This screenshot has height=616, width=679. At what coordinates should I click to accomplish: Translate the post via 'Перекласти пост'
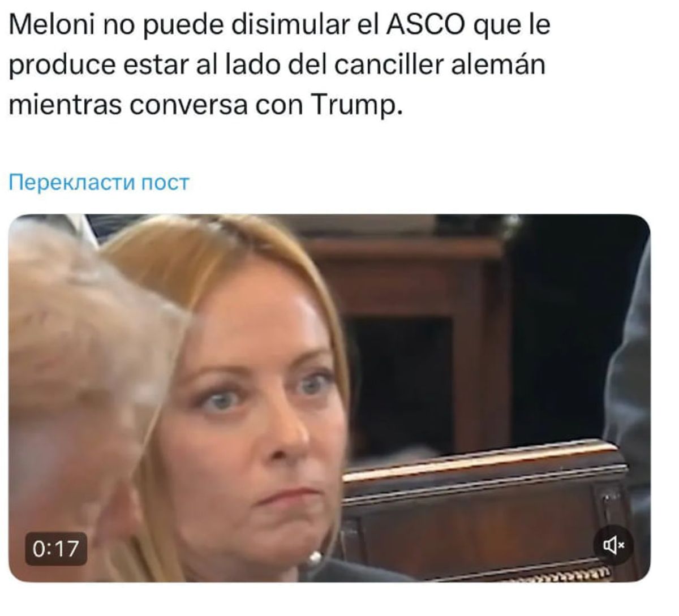[98, 183]
